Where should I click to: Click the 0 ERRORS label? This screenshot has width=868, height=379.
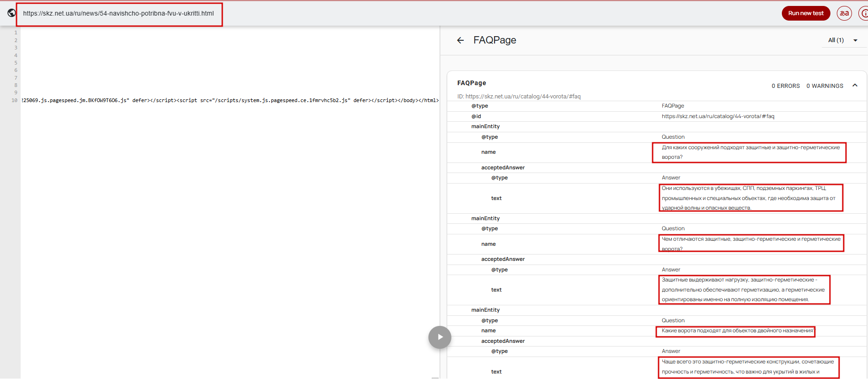tap(786, 86)
